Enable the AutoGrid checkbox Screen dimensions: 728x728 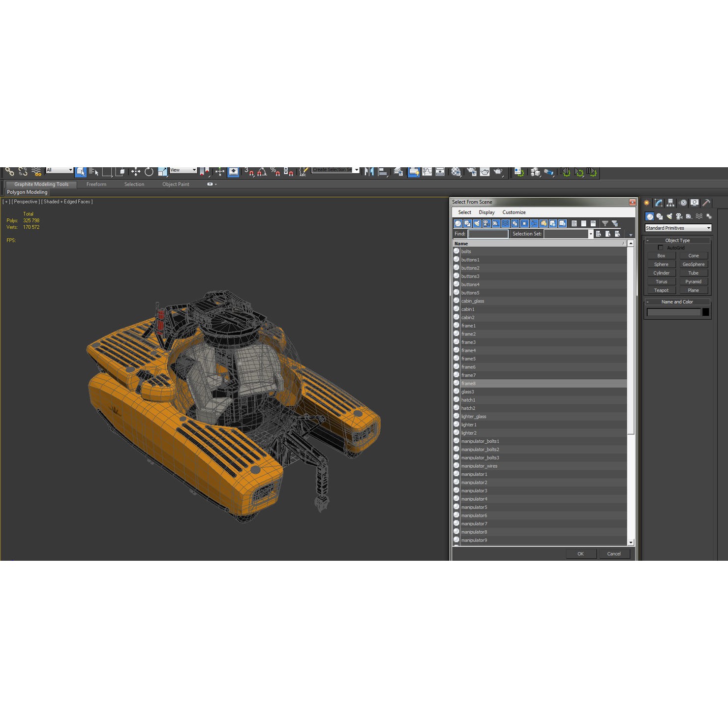(x=661, y=248)
